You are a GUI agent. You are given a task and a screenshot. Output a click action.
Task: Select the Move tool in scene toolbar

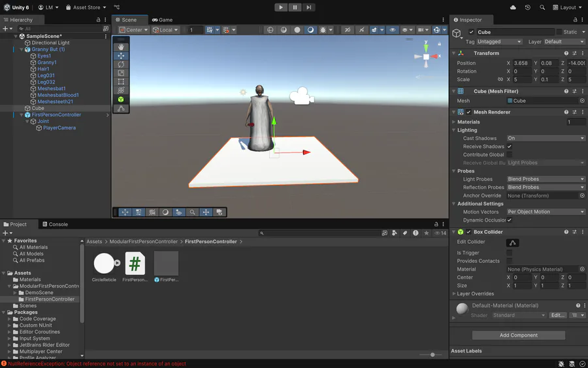click(x=121, y=56)
